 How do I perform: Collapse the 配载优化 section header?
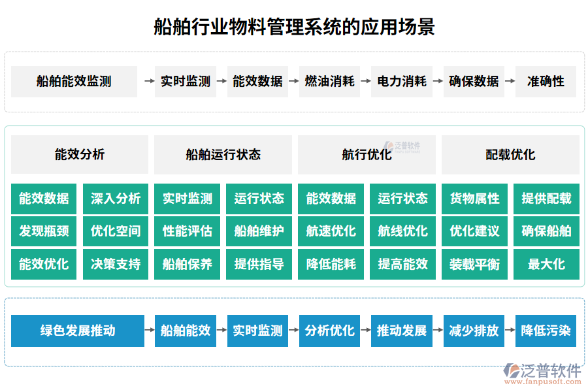pos(510,155)
